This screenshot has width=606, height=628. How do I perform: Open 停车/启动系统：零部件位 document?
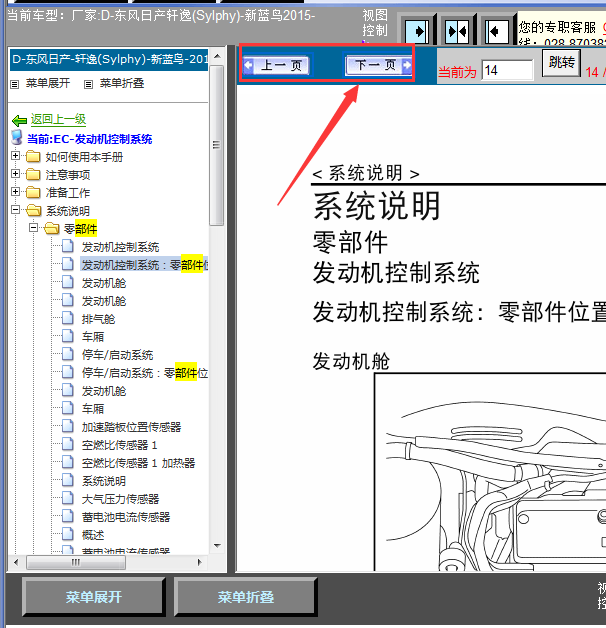(145, 373)
